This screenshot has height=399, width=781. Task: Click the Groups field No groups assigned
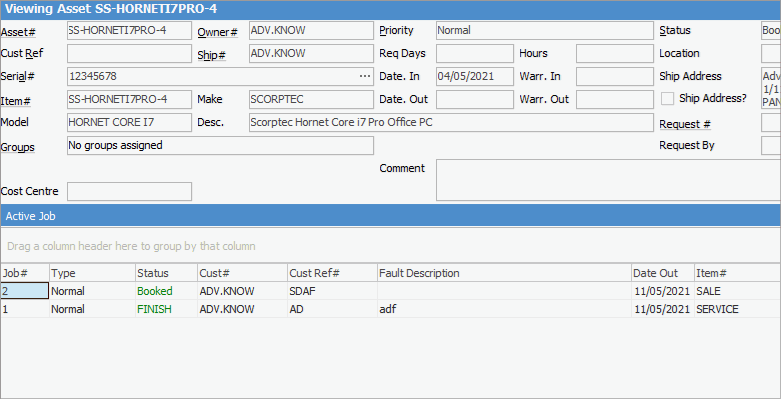coord(220,145)
